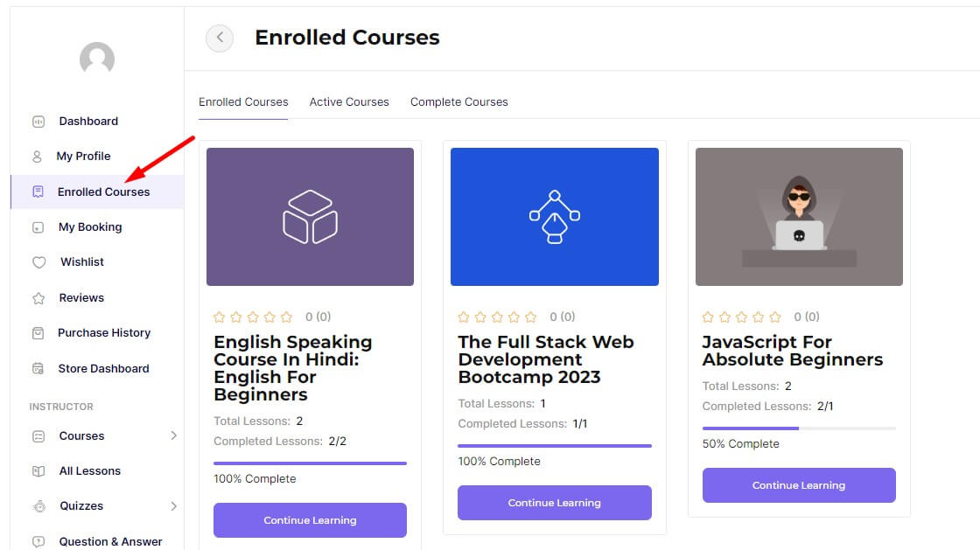Switch to the Complete Courses tab
This screenshot has width=980, height=550.
point(458,101)
